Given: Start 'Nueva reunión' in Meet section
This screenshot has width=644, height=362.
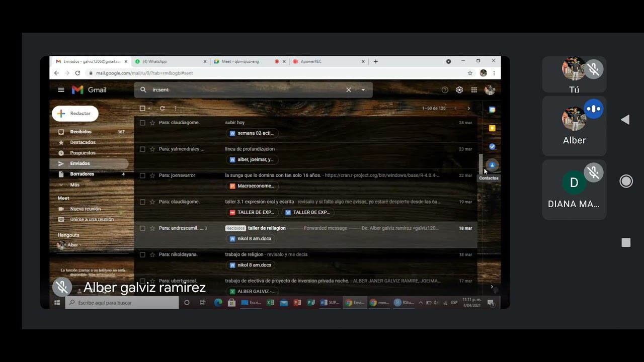Looking at the screenshot, I should click(x=85, y=209).
